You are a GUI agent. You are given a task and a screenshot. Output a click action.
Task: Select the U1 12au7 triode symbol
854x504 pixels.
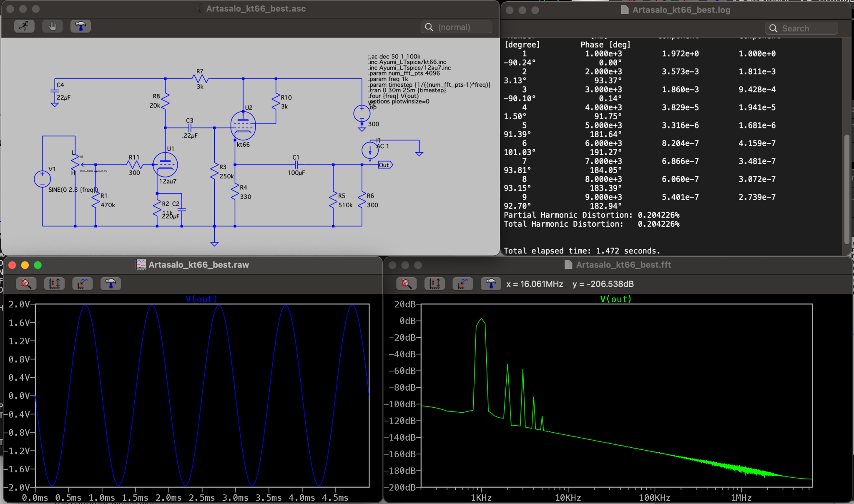(x=165, y=165)
